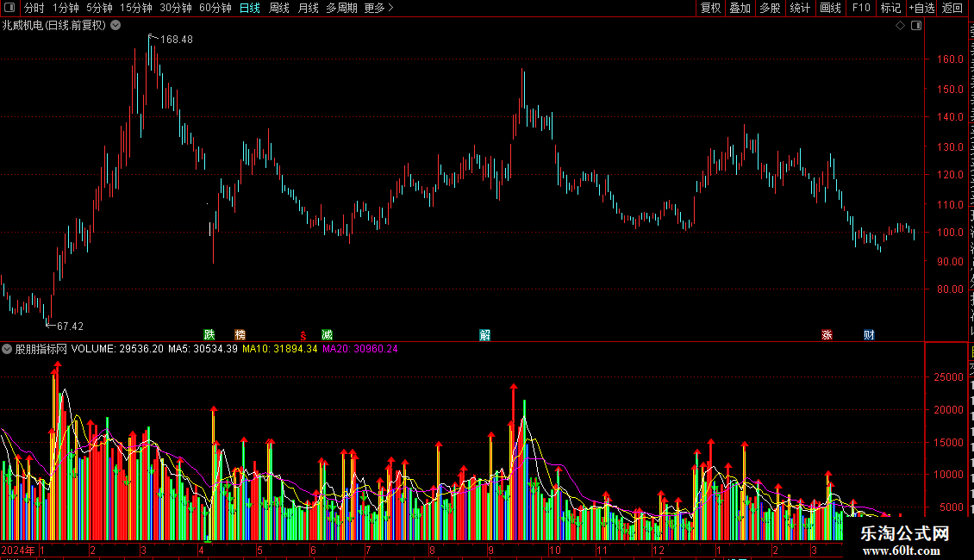
Task: Select the 30分钟 period tab
Action: pyautogui.click(x=176, y=8)
